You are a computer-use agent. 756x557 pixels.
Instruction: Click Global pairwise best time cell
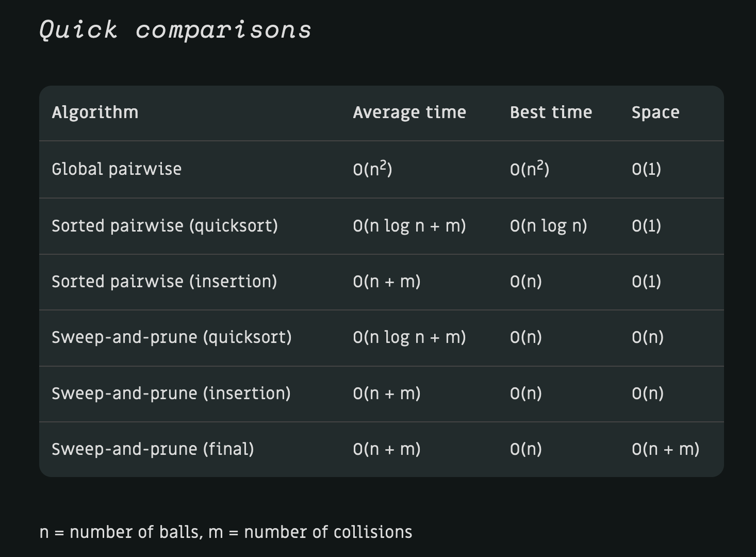pos(529,169)
